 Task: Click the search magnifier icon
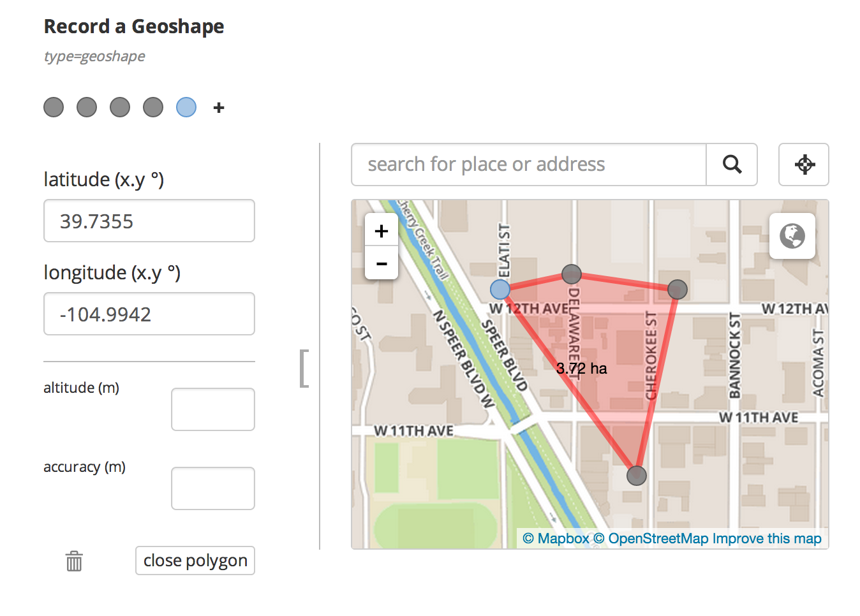(732, 165)
